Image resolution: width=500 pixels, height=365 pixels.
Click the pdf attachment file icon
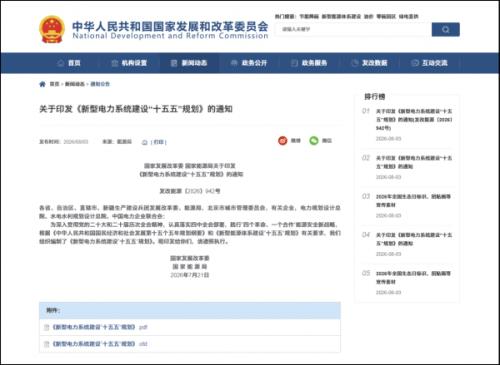pyautogui.click(x=47, y=327)
